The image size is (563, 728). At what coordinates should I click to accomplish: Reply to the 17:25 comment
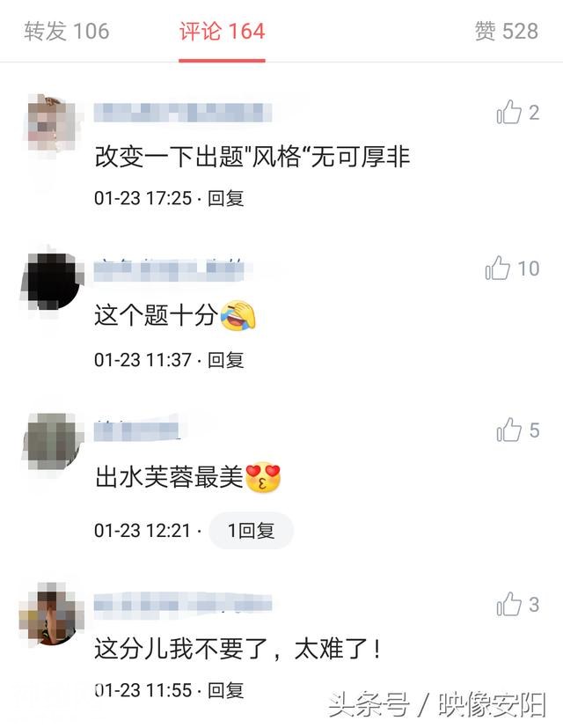(x=225, y=198)
